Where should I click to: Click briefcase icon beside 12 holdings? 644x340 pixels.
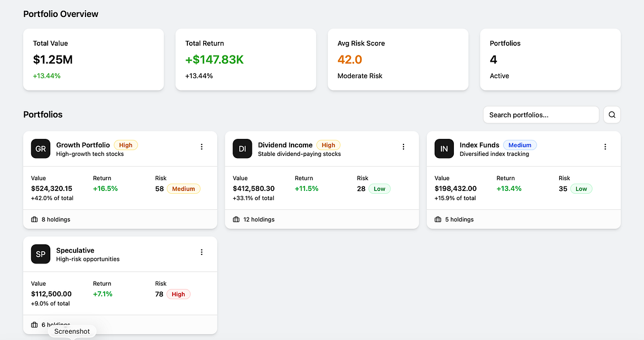(x=237, y=219)
